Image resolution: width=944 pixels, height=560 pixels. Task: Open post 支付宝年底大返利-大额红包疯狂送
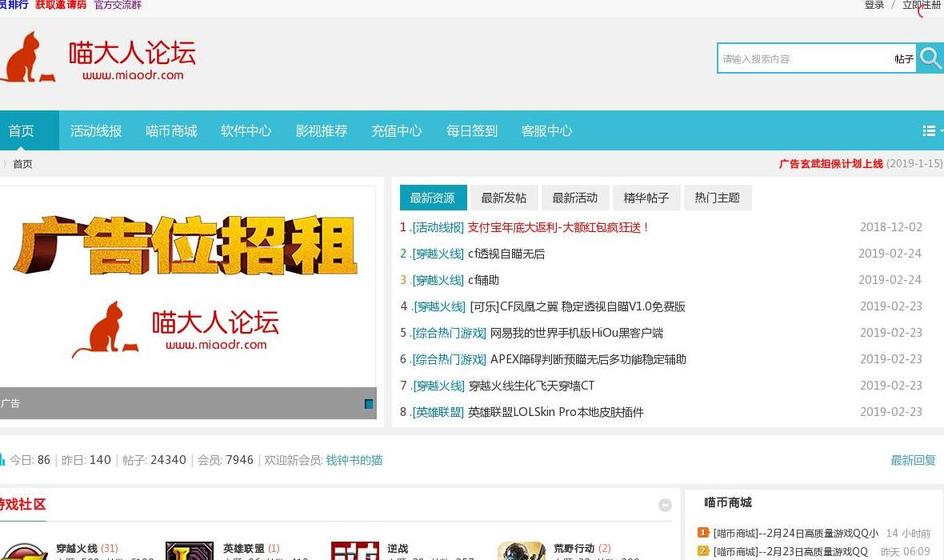tap(558, 227)
